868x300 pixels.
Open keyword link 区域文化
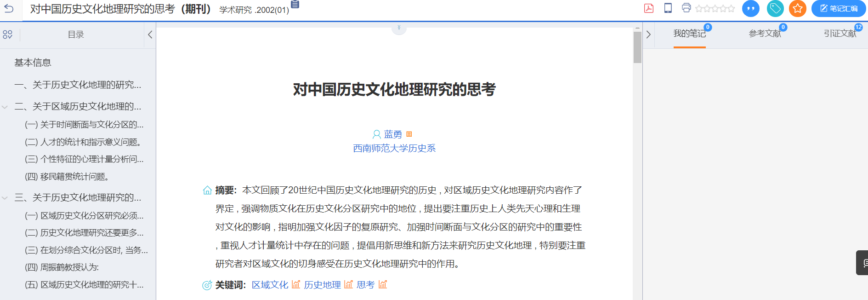click(270, 285)
